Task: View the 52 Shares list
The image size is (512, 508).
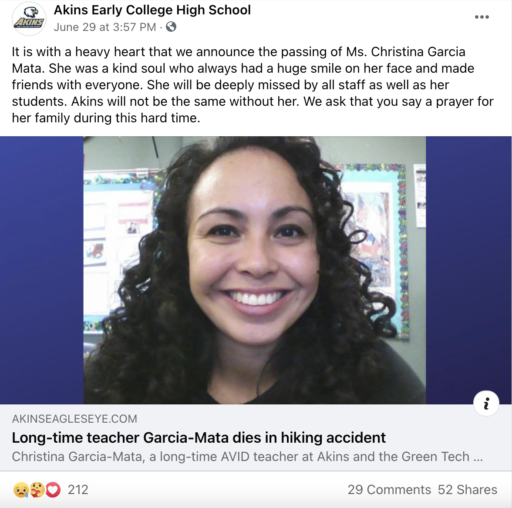Action: point(467,490)
